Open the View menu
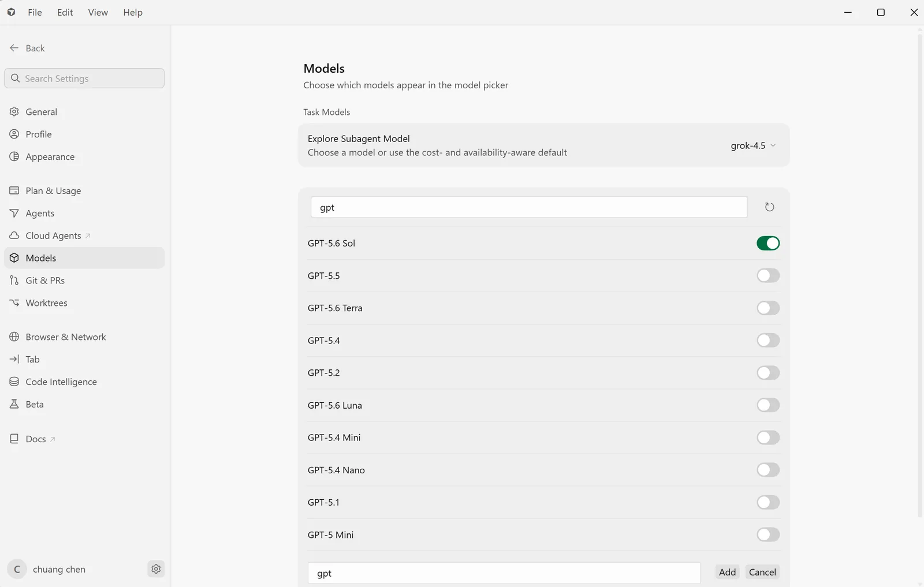Image resolution: width=924 pixels, height=587 pixels. click(x=98, y=12)
